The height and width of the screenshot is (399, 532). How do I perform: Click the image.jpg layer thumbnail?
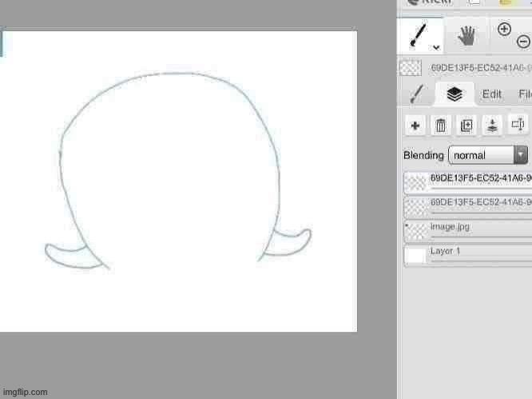pyautogui.click(x=416, y=232)
